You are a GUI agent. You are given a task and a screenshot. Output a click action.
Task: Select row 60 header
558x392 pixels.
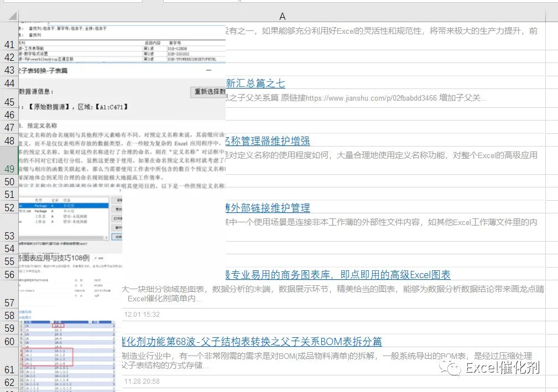click(9, 342)
